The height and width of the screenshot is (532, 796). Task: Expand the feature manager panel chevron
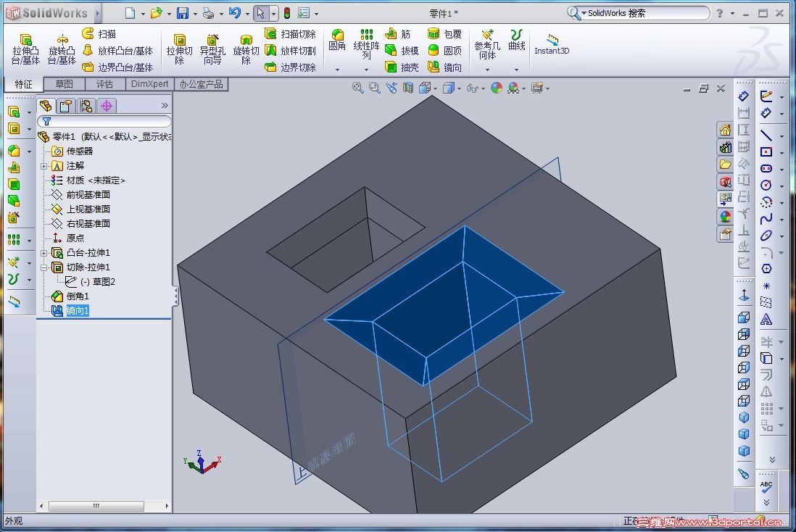coord(165,106)
